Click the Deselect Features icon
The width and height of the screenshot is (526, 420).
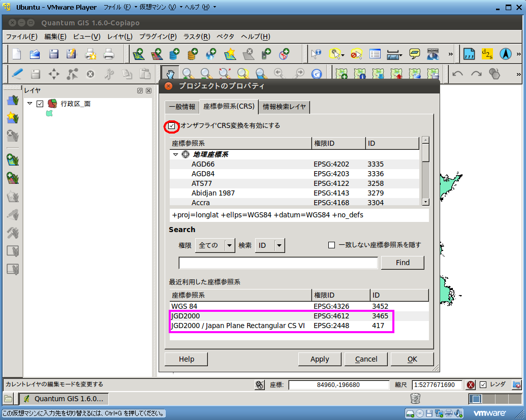[x=356, y=54]
